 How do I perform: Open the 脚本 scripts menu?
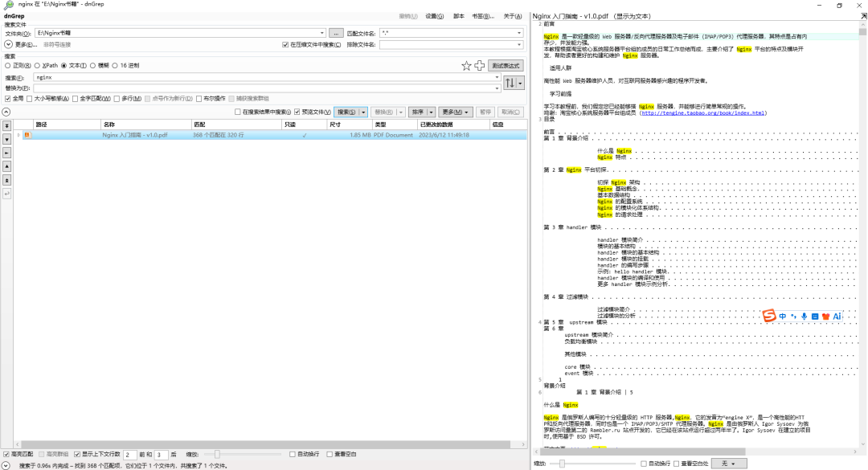[459, 16]
